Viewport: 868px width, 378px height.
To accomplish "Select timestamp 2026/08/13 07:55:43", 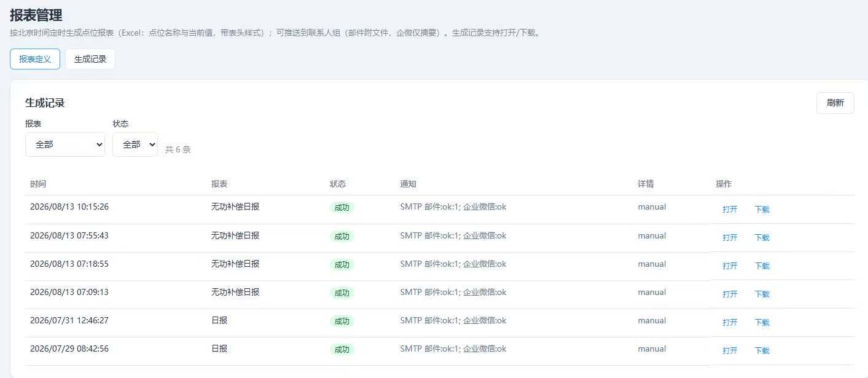I will pos(69,235).
